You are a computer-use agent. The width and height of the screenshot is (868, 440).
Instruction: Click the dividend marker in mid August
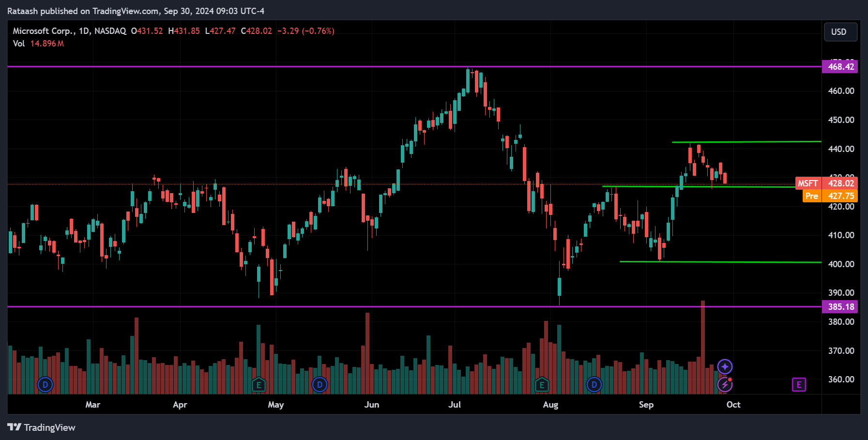594,385
